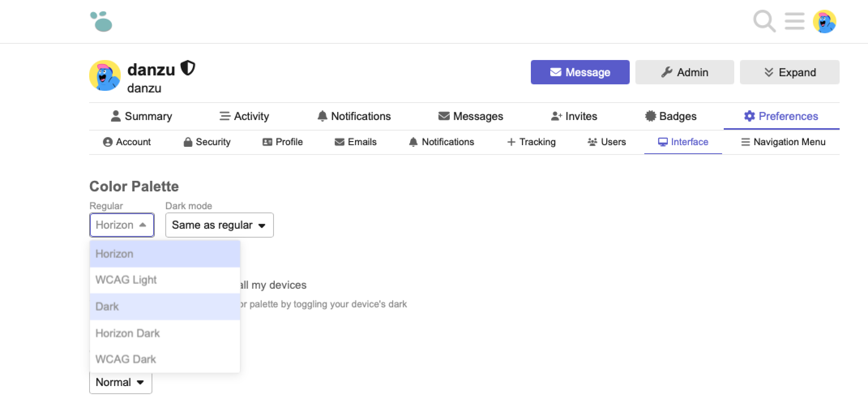
Task: Click the Message button
Action: (580, 72)
